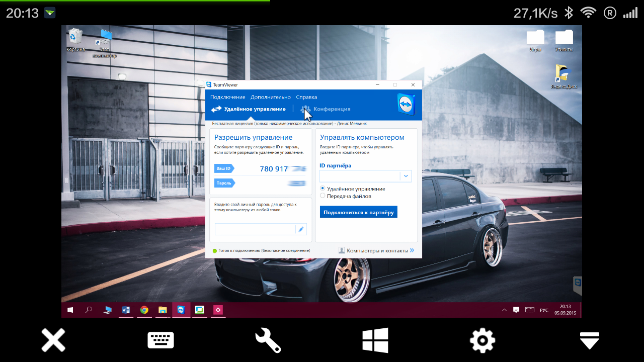Open the Подключение menu
Image resolution: width=644 pixels, height=362 pixels.
coord(228,97)
